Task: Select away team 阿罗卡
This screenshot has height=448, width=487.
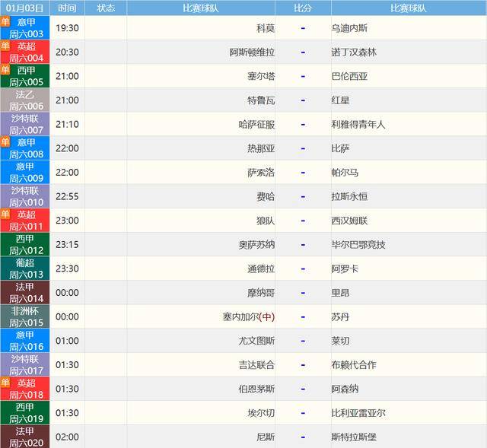Action: coord(345,268)
